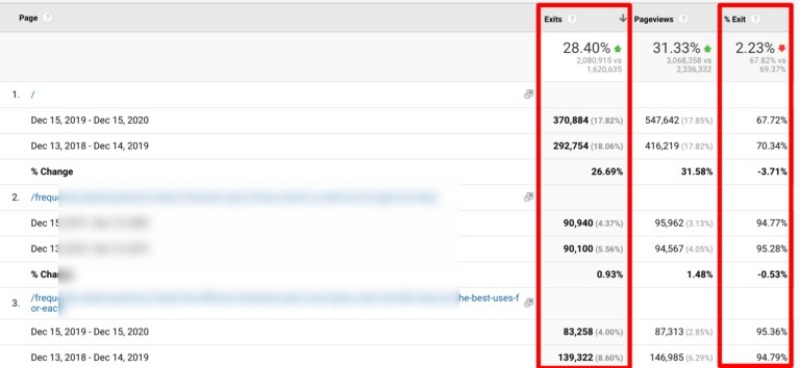Select the 1.48% pageviews change cell

click(699, 275)
